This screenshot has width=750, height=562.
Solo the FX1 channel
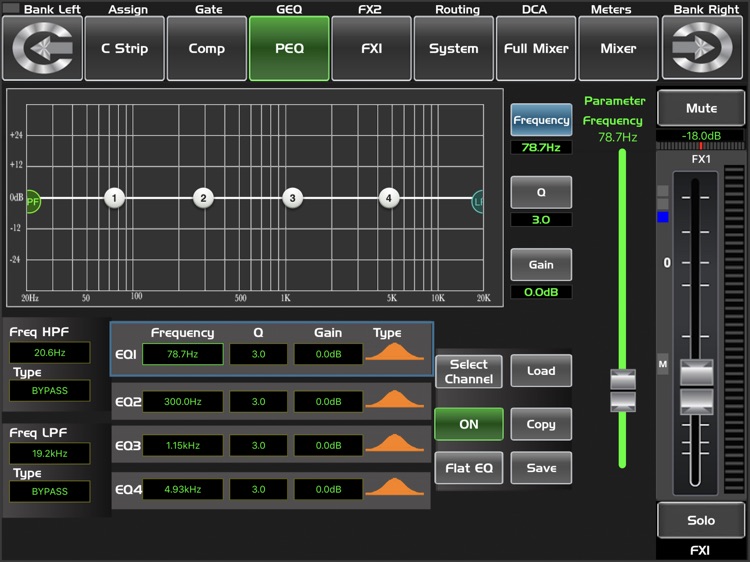tap(701, 520)
